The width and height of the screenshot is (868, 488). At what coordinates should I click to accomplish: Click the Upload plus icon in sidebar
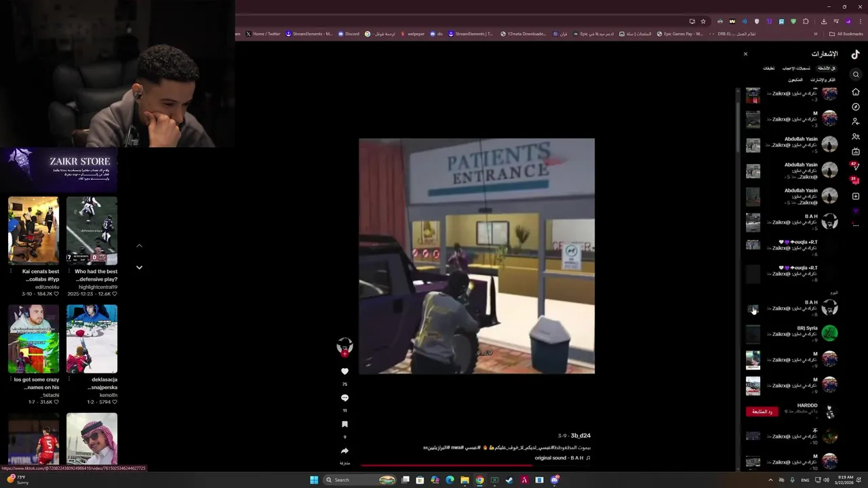[856, 196]
